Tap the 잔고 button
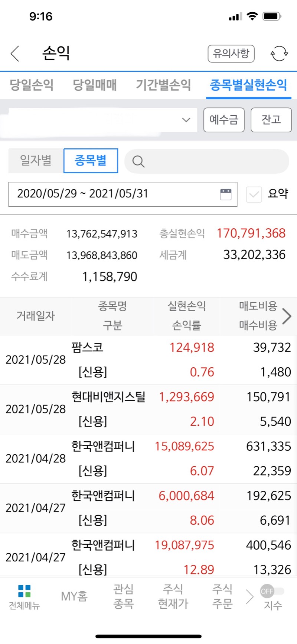The width and height of the screenshot is (297, 644). coord(271,120)
